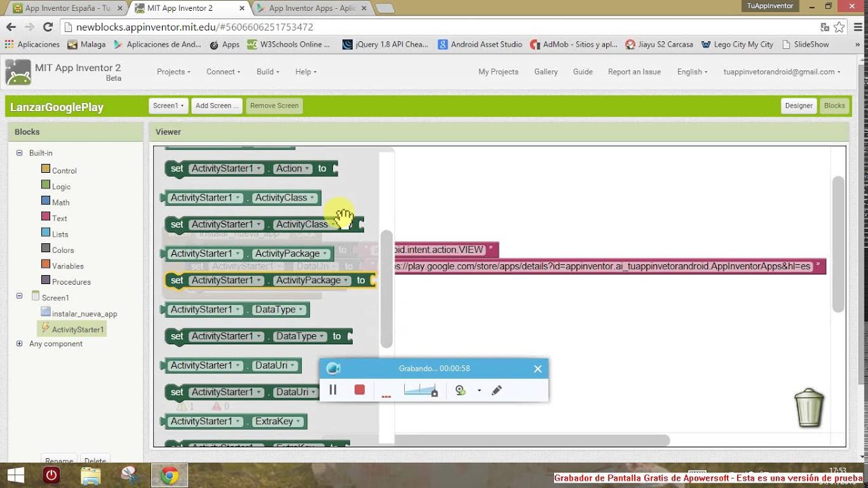Screen dimensions: 868x488
Task: Open File Explorer from the taskbar
Action: coord(91,476)
